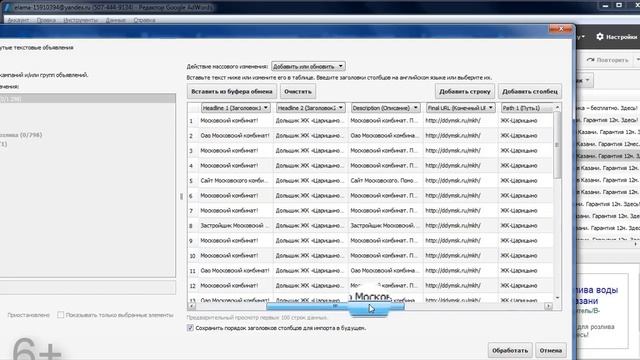Open the 'Справка' menu

click(x=144, y=20)
